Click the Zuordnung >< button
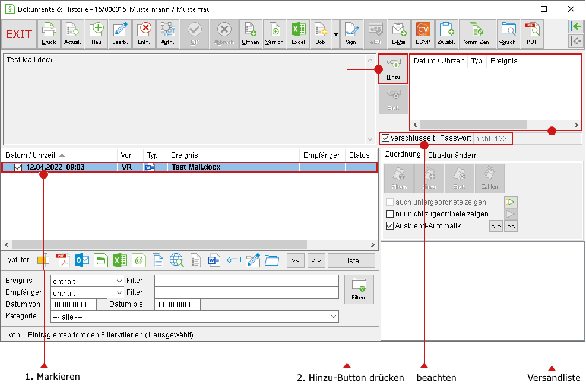Screen dimensions: 586x392 point(511,226)
